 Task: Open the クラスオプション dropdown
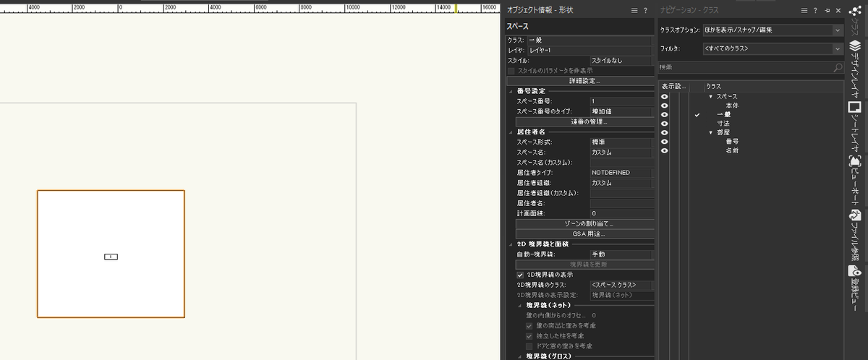tap(773, 30)
